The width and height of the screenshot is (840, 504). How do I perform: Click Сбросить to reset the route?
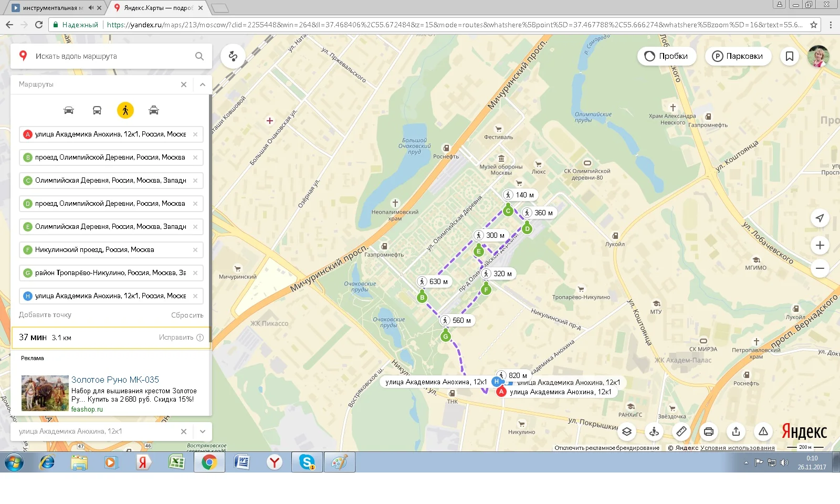click(187, 315)
